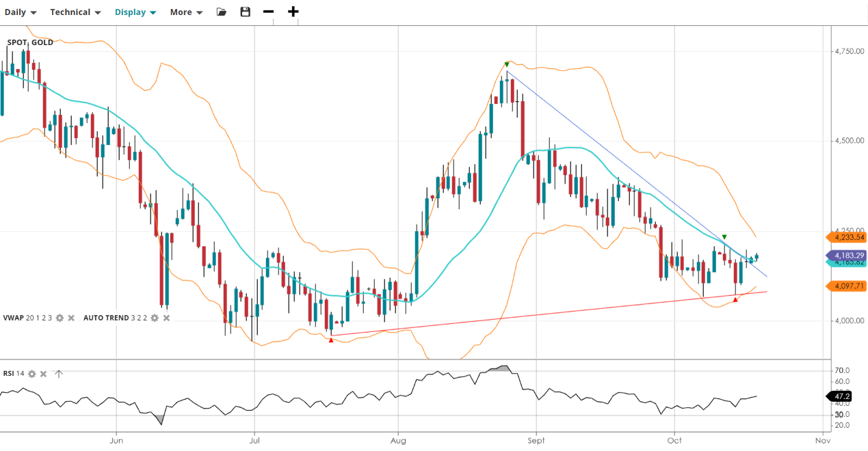This screenshot has width=868, height=451.
Task: Click the RSI 47.2 value tag
Action: pyautogui.click(x=840, y=396)
